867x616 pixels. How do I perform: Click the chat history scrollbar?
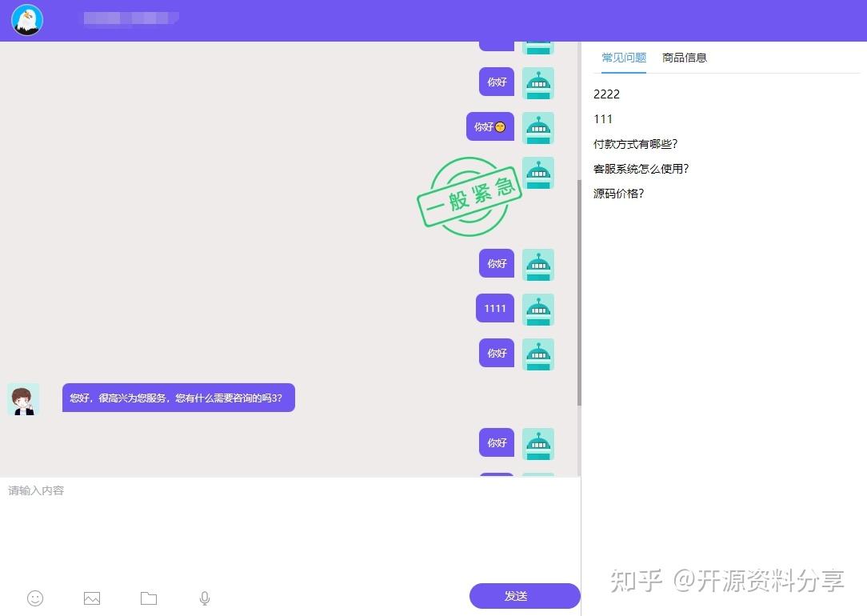[x=579, y=293]
